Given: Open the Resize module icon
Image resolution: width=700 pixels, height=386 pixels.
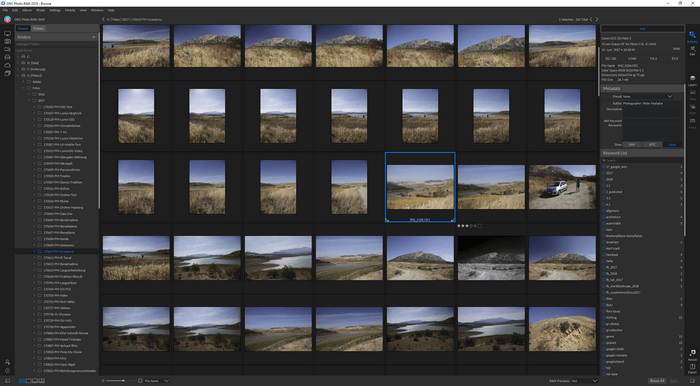Looking at the screenshot, I should [x=692, y=354].
